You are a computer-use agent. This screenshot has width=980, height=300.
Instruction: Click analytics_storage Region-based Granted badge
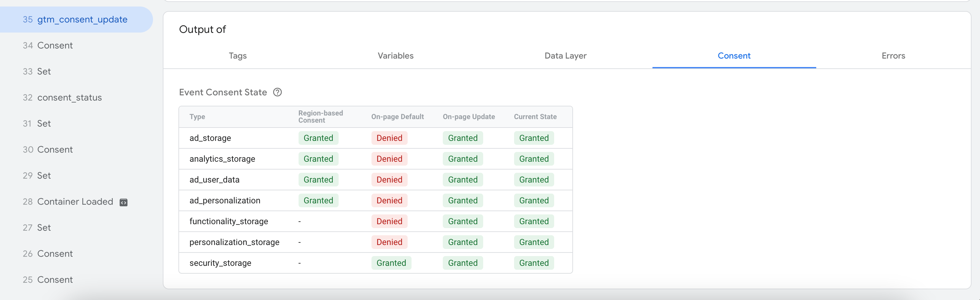coord(318,159)
